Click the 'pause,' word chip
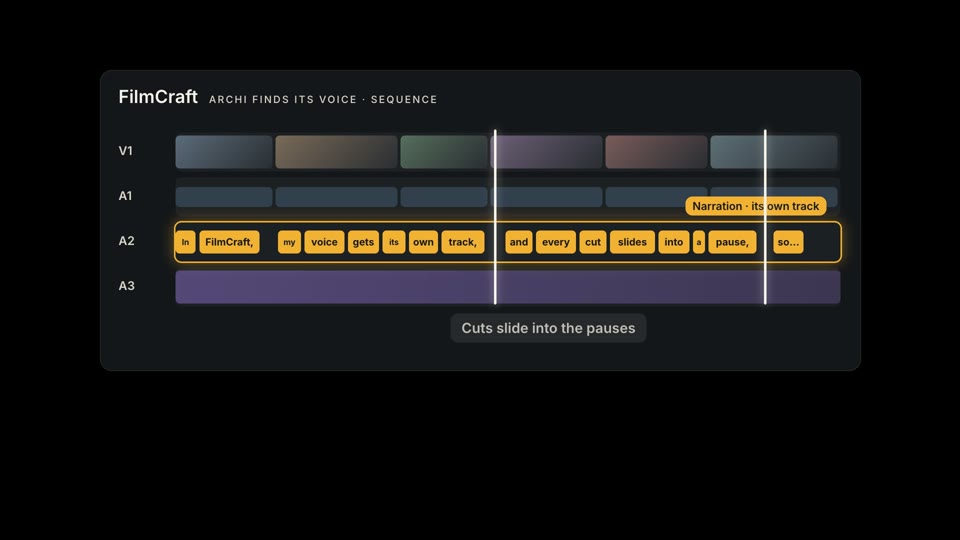Screen dimensions: 960x540 732,242
